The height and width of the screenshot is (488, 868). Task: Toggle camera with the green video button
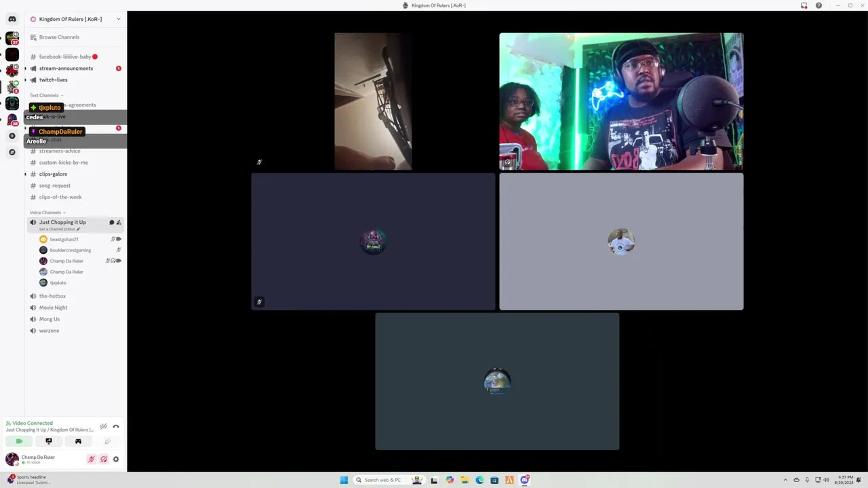(19, 441)
